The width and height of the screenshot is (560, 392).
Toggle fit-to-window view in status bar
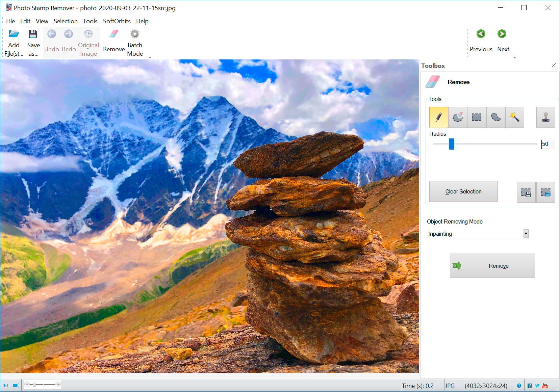click(x=15, y=385)
